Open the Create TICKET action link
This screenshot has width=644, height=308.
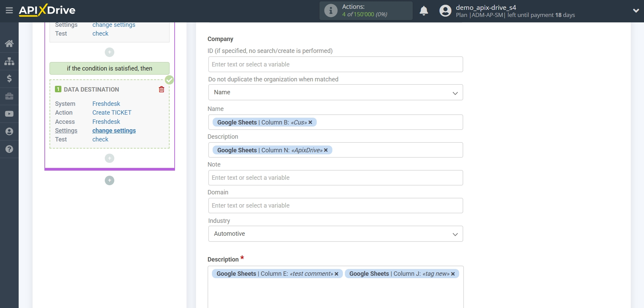pyautogui.click(x=112, y=113)
